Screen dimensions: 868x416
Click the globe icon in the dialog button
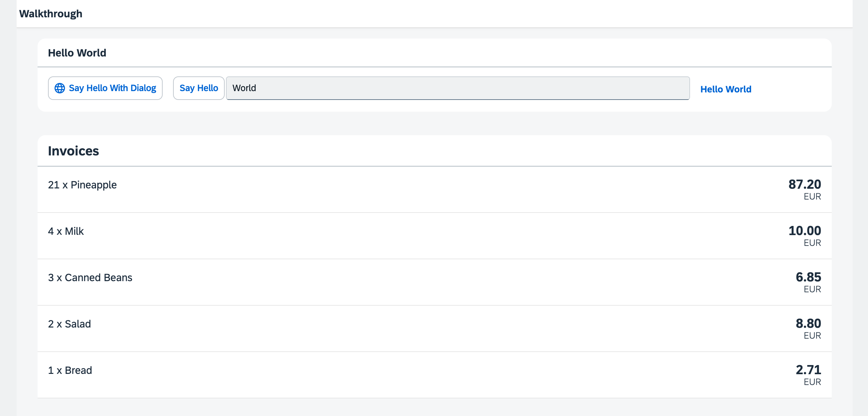pos(60,88)
